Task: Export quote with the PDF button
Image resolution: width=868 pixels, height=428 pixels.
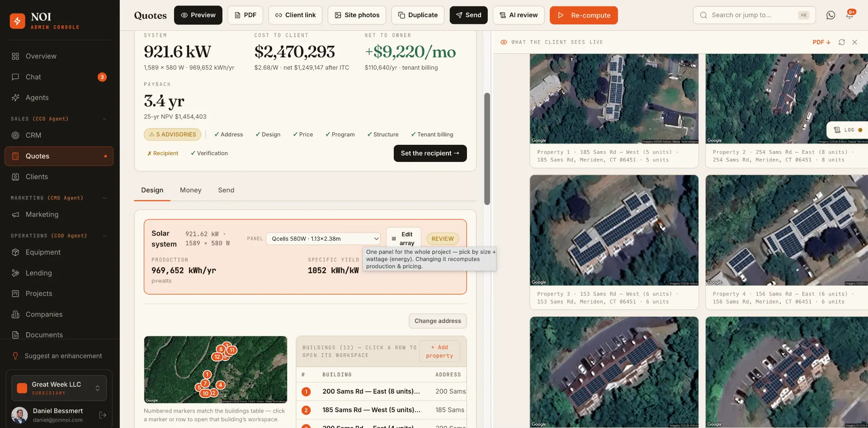Action: tap(245, 15)
